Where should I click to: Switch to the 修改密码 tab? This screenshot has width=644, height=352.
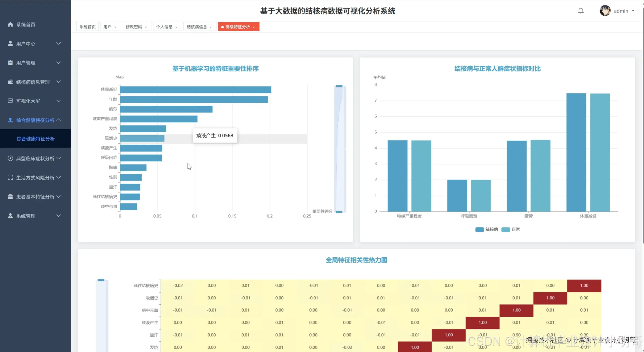[x=134, y=27]
